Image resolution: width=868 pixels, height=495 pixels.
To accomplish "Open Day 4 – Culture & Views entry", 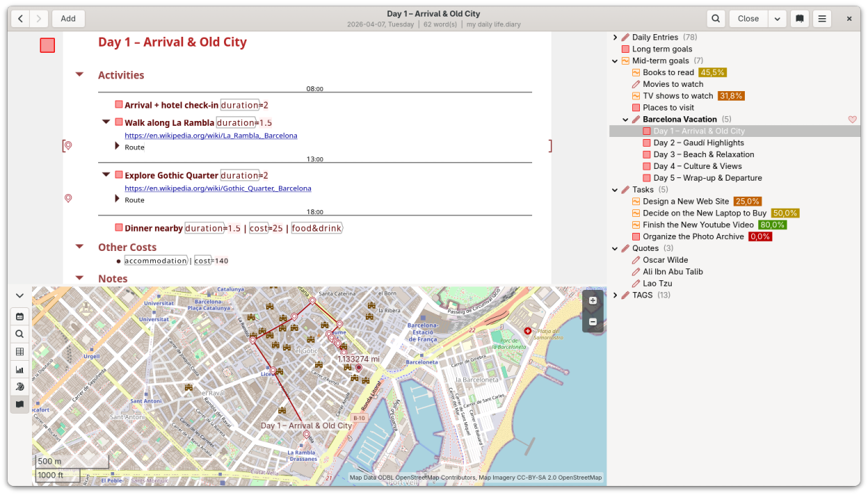I will (x=698, y=166).
